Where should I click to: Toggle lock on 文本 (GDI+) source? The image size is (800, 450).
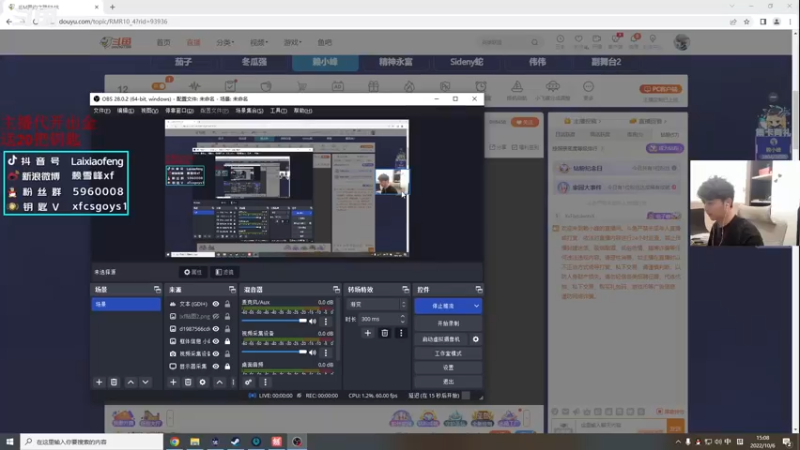coord(227,304)
